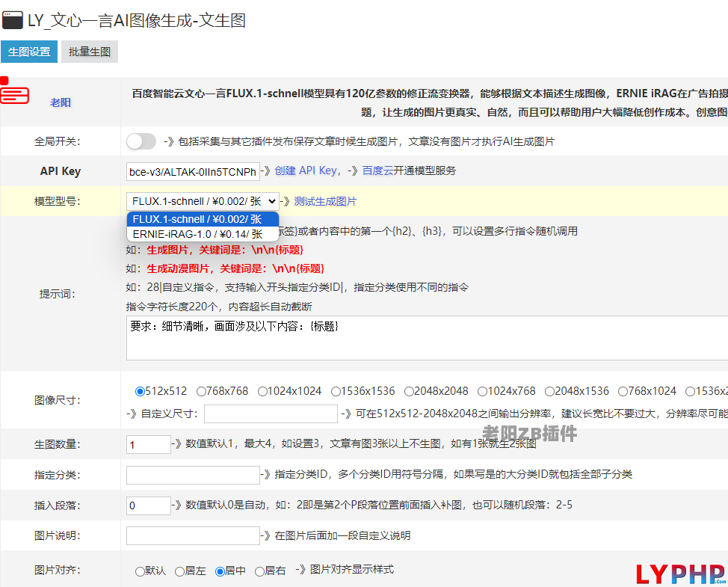Click the text 指令字符长度220个，内容超长自动截断

219,307
